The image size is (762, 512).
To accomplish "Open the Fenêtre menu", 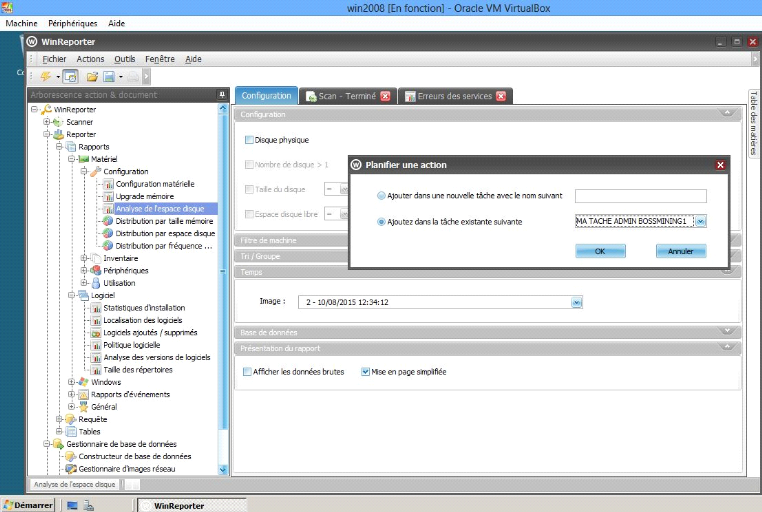I will pyautogui.click(x=160, y=59).
